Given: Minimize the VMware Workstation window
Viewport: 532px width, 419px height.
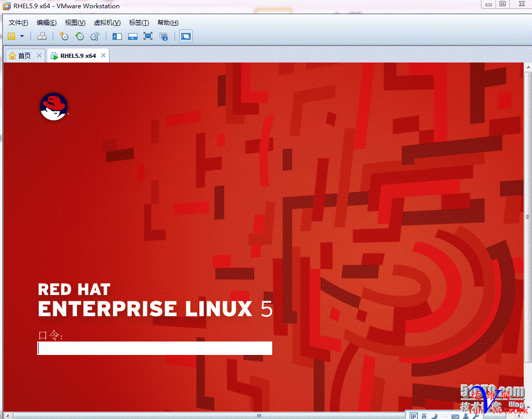Looking at the screenshot, I should point(489,4).
